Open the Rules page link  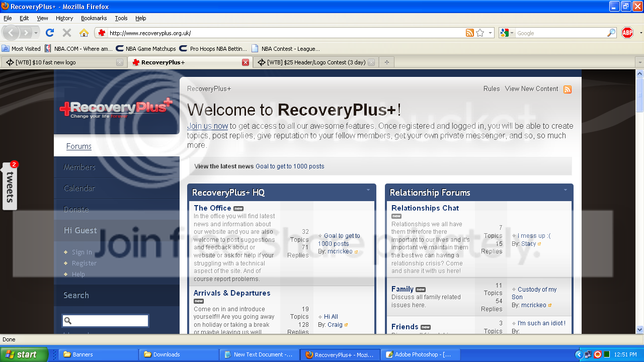(x=492, y=88)
